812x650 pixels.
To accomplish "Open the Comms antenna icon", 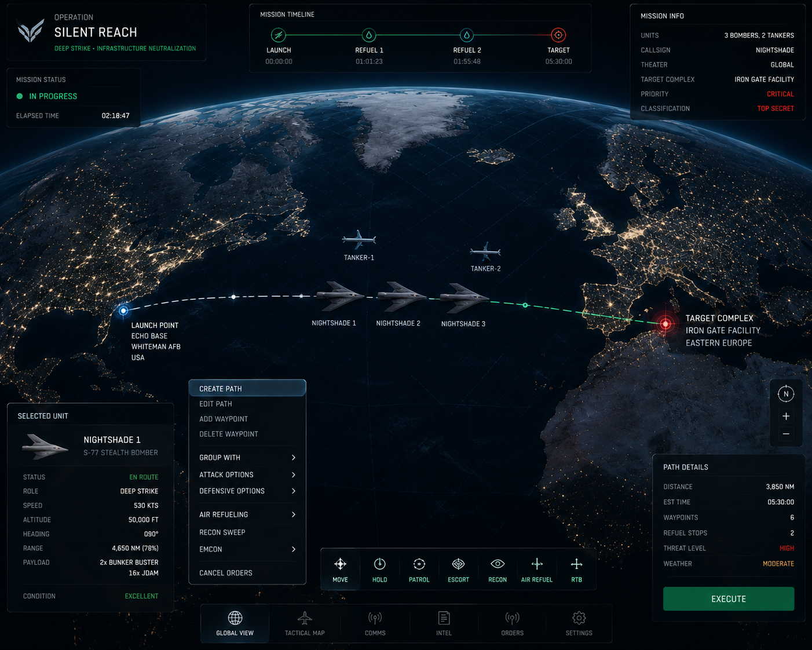I will [x=375, y=618].
